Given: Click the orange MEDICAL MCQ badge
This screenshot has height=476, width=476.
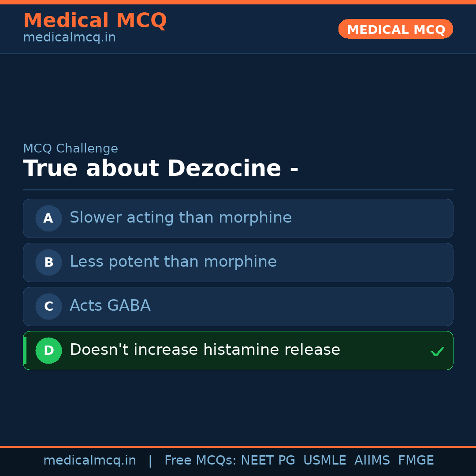Looking at the screenshot, I should point(395,29).
